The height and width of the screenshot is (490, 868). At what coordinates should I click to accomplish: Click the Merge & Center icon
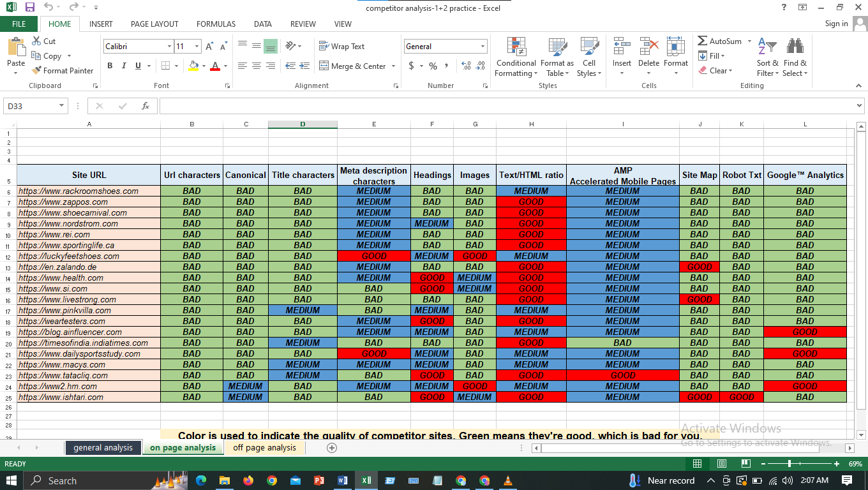pyautogui.click(x=324, y=66)
